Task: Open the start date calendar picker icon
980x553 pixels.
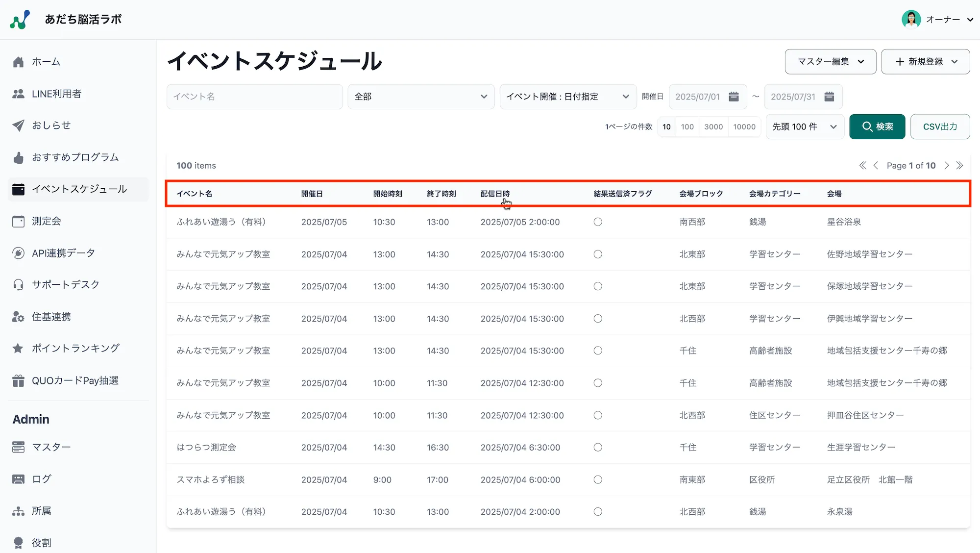Action: (734, 97)
